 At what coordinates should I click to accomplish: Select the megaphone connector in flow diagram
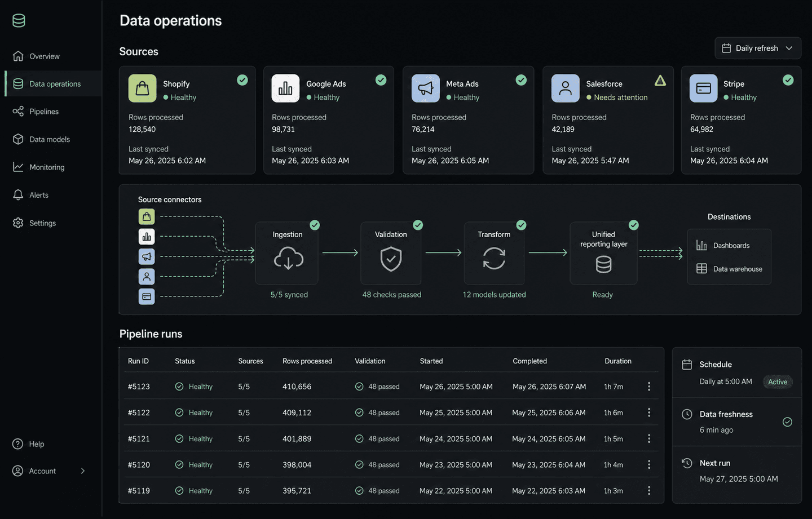pyautogui.click(x=147, y=256)
